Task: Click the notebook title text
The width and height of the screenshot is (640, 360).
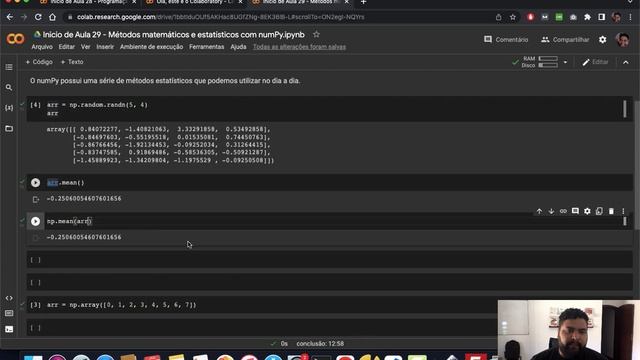Action: click(x=173, y=35)
